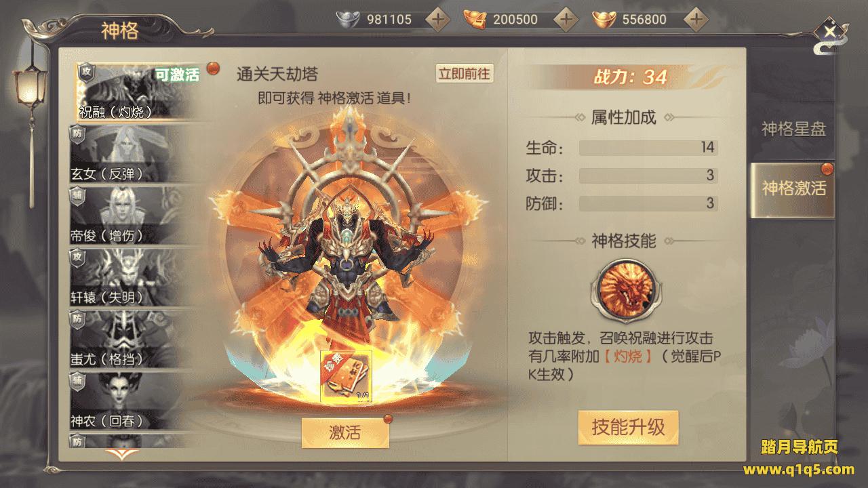Click the 技能升级 button
The width and height of the screenshot is (868, 488).
[628, 427]
